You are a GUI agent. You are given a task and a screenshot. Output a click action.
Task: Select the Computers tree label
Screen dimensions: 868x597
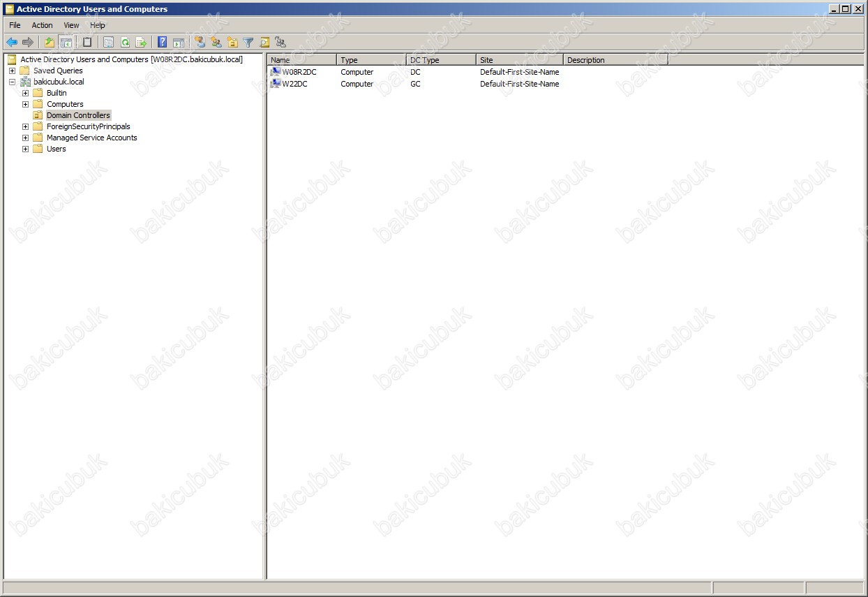[x=65, y=104]
